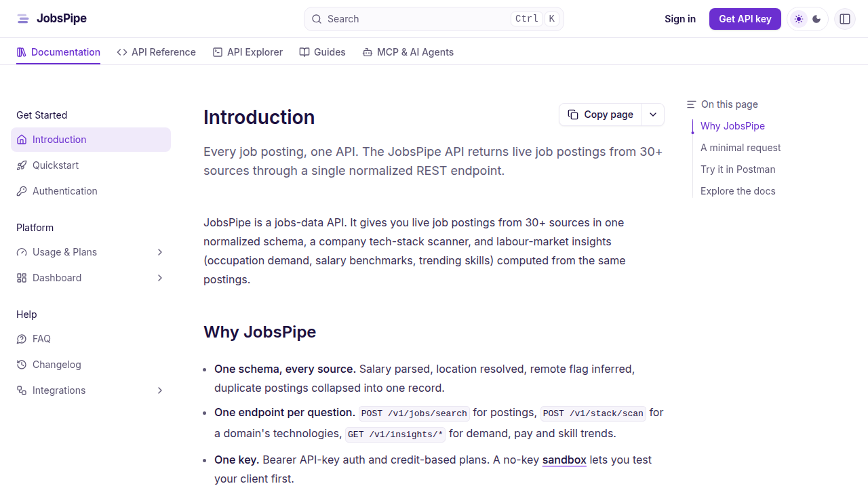The width and height of the screenshot is (868, 488).
Task: Toggle the sidebar layout panel icon
Action: (x=845, y=19)
